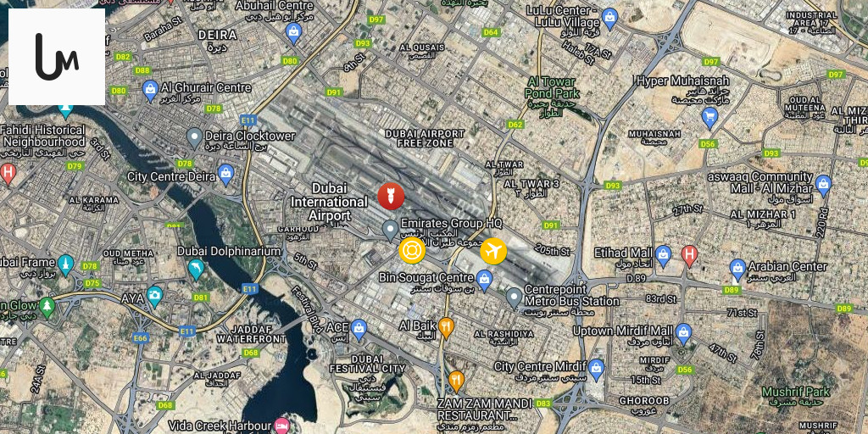Select the Hyper Muhaisnah shopping pin
The image size is (868, 434).
[709, 119]
